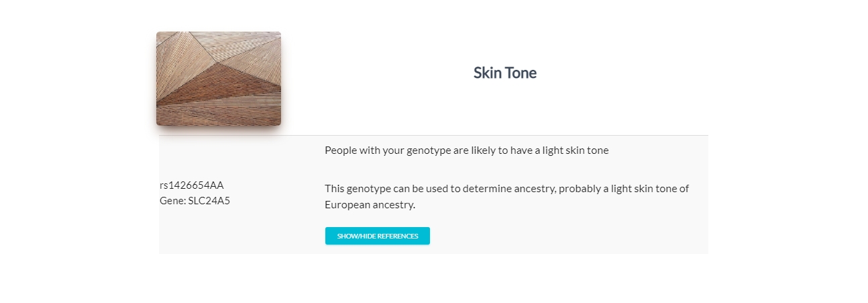Click the word 'European' in the description
Screen dimensions: 868x303
(346, 205)
